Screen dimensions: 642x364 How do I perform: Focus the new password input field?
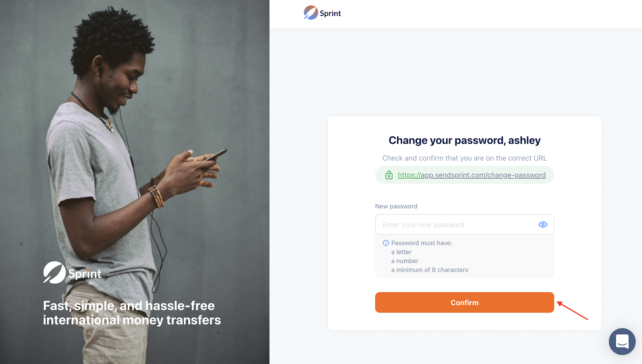pos(464,225)
